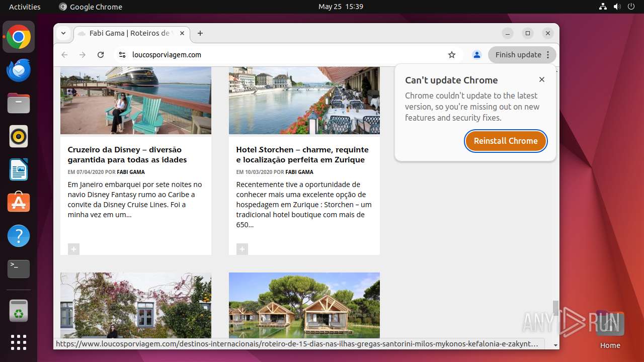Open the Chrome profile avatar icon
This screenshot has height=362, width=644.
pyautogui.click(x=477, y=55)
